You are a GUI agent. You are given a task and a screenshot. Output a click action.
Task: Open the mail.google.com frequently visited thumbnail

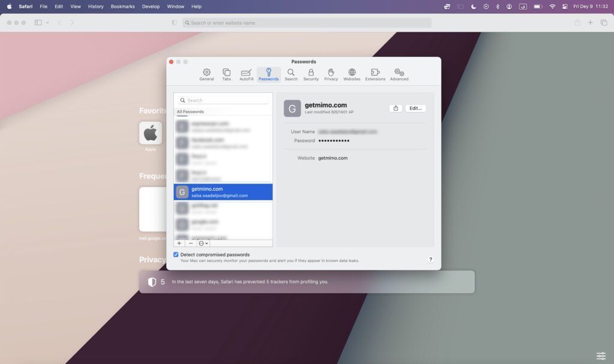point(153,209)
